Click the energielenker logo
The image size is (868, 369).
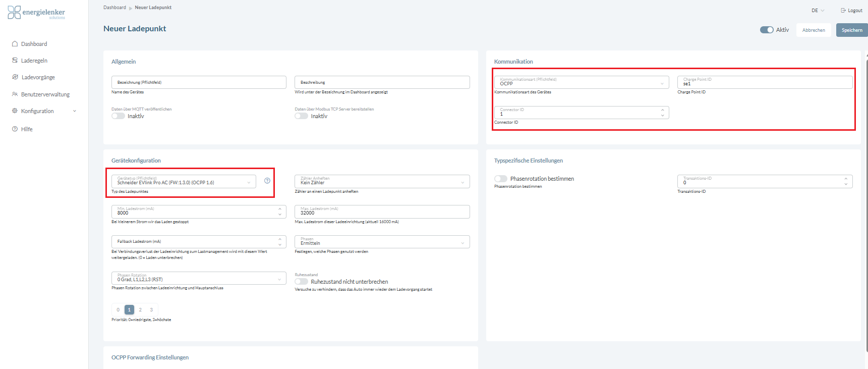point(36,13)
